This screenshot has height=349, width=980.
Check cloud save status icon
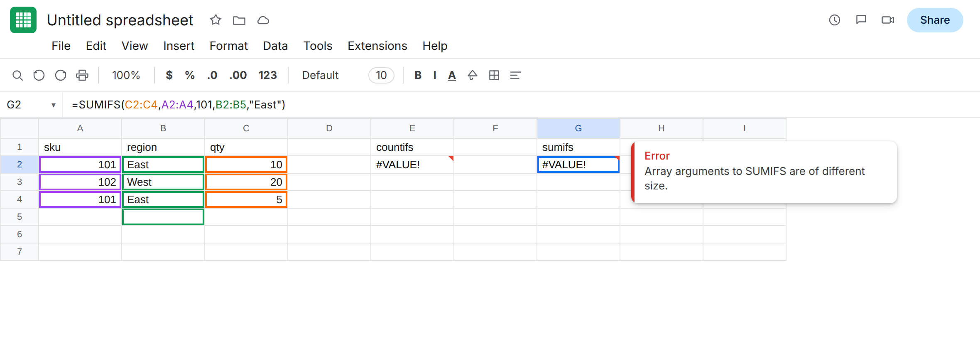(263, 20)
